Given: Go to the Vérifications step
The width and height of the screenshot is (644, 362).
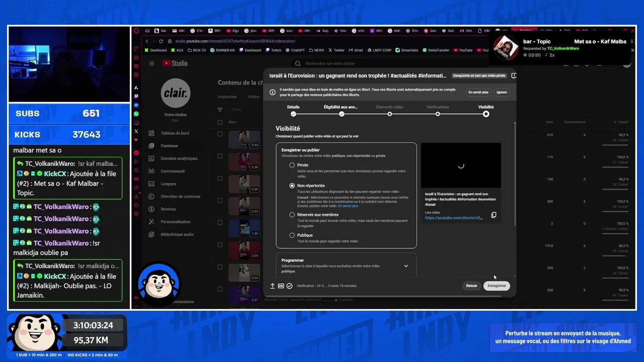Looking at the screenshot, I should 438,111.
